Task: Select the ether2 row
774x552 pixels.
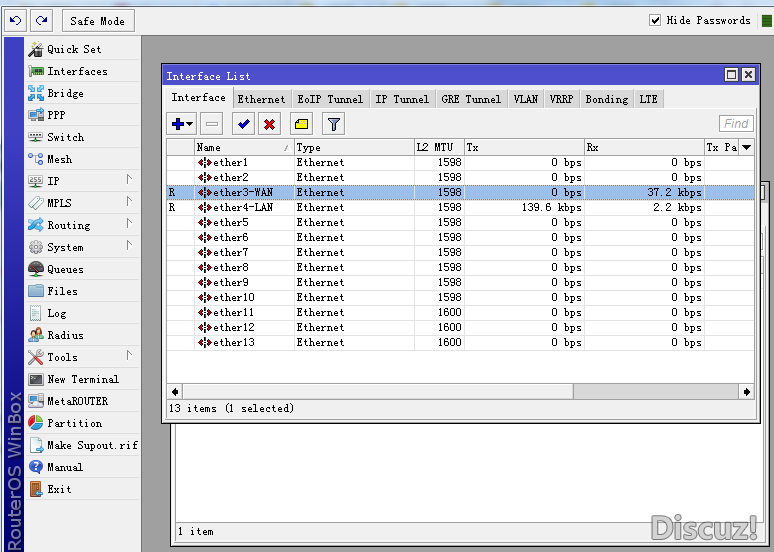Action: coord(460,177)
